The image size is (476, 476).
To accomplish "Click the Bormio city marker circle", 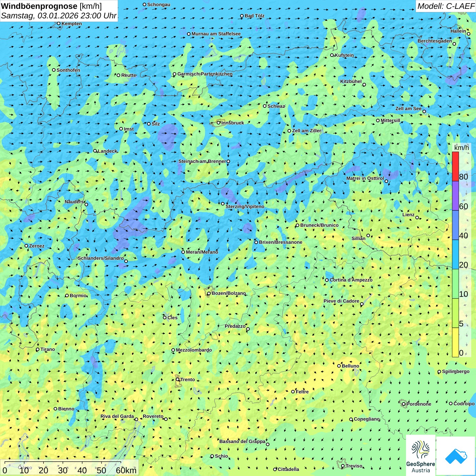I will [x=67, y=295].
